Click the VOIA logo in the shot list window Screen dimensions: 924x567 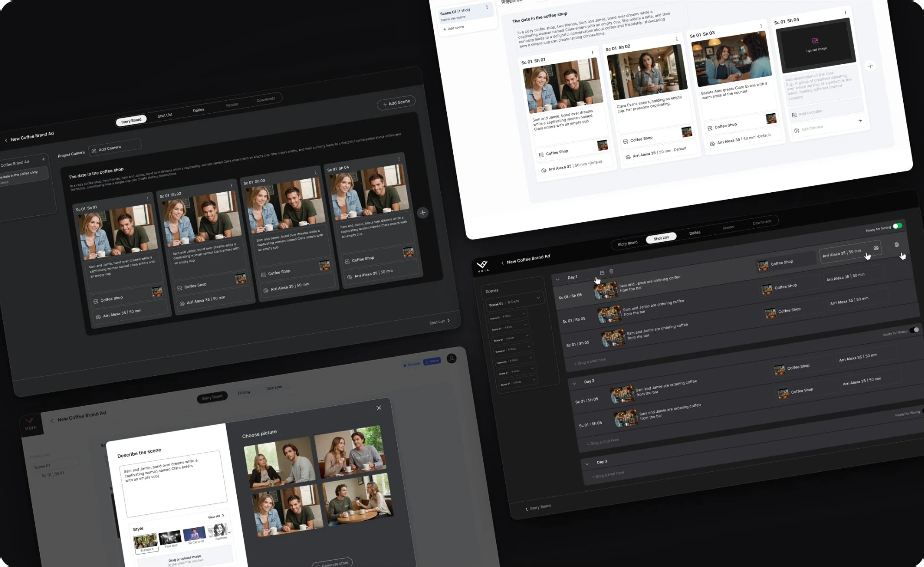point(482,266)
